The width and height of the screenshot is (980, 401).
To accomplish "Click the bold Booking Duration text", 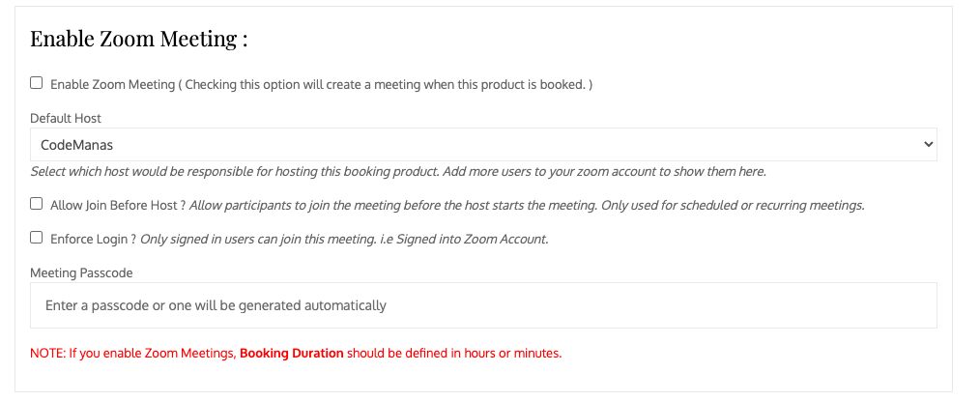I will [x=292, y=353].
